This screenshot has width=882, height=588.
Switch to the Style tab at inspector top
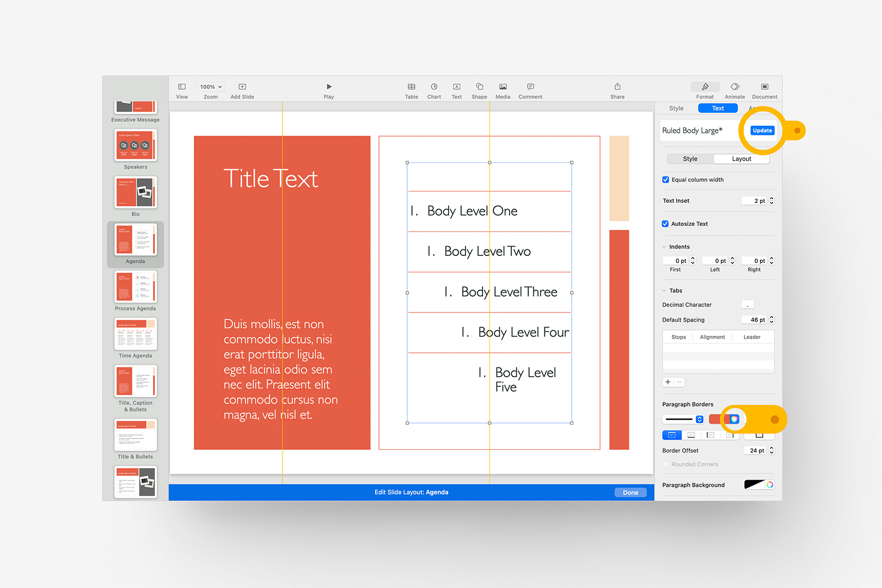pos(676,108)
